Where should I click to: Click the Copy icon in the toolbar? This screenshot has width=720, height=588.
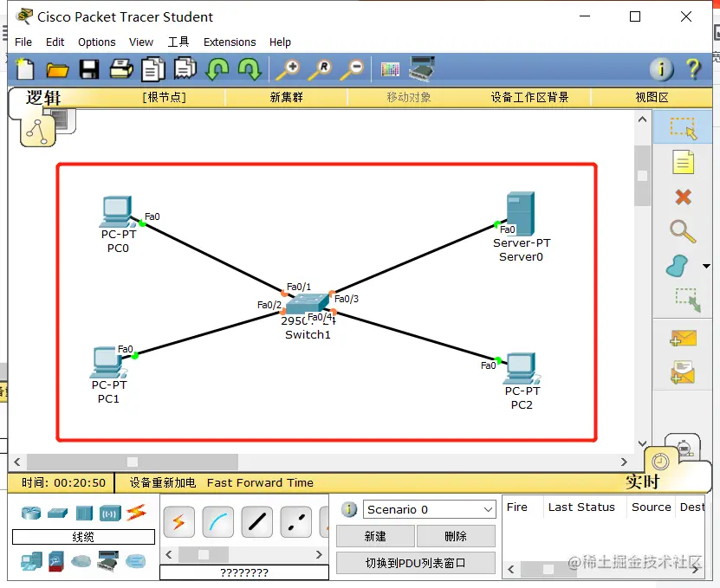coord(152,69)
